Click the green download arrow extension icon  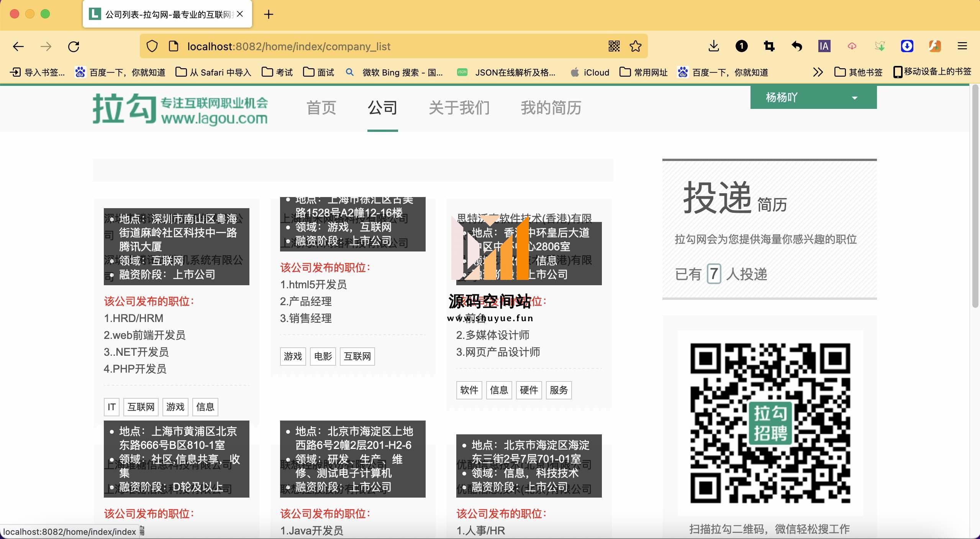pos(880,46)
